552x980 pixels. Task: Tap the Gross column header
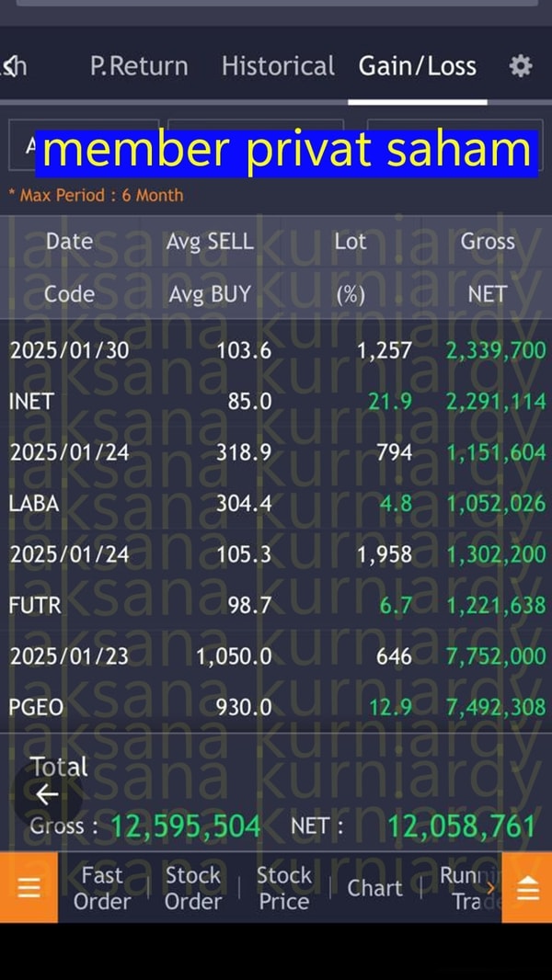point(488,242)
